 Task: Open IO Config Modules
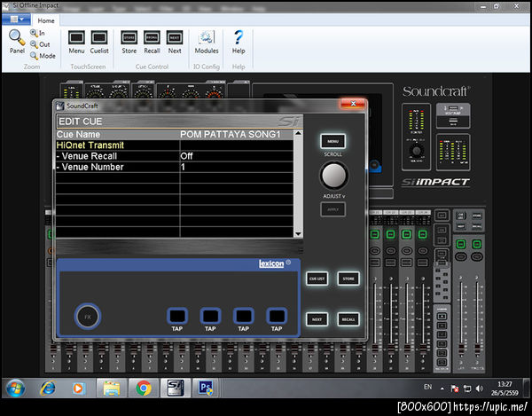[x=207, y=38]
